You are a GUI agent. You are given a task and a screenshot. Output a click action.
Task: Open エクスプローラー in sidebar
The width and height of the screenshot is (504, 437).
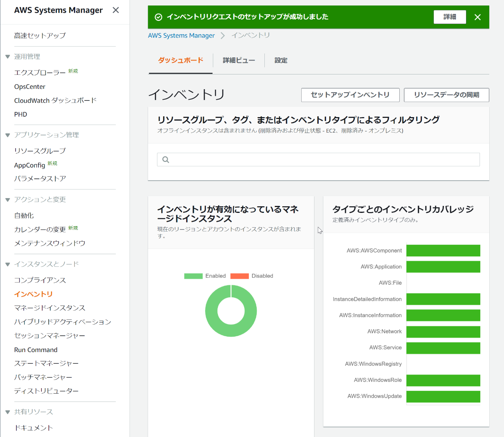(40, 73)
